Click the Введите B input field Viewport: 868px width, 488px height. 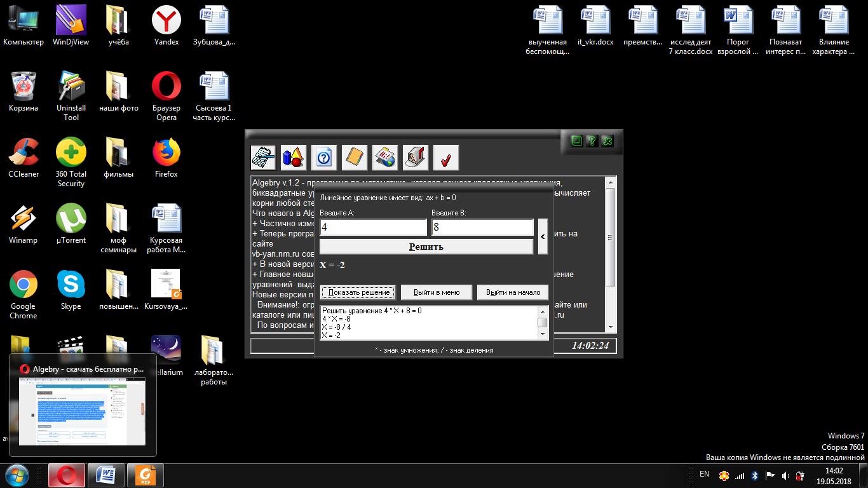tap(483, 227)
